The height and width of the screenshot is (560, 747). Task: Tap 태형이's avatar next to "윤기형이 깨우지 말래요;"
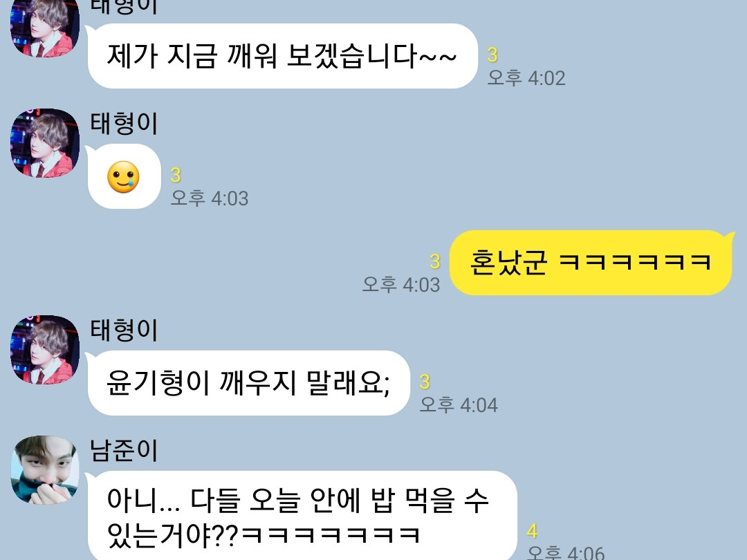coord(45,350)
